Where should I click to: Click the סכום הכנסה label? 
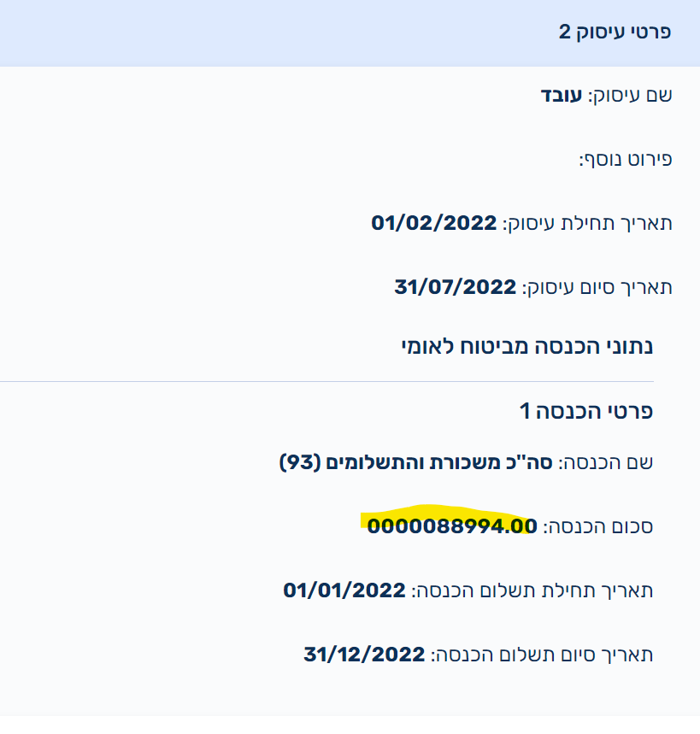pyautogui.click(x=598, y=526)
